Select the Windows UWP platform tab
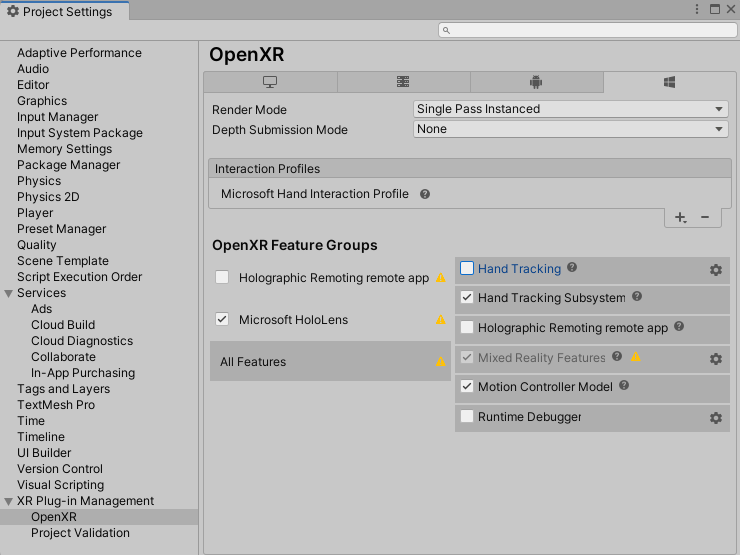 tap(669, 82)
